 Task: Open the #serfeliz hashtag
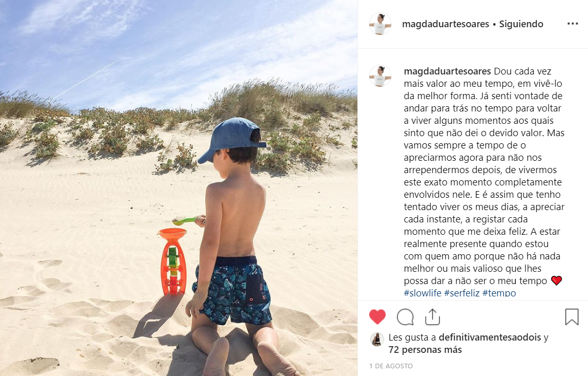pos(462,293)
